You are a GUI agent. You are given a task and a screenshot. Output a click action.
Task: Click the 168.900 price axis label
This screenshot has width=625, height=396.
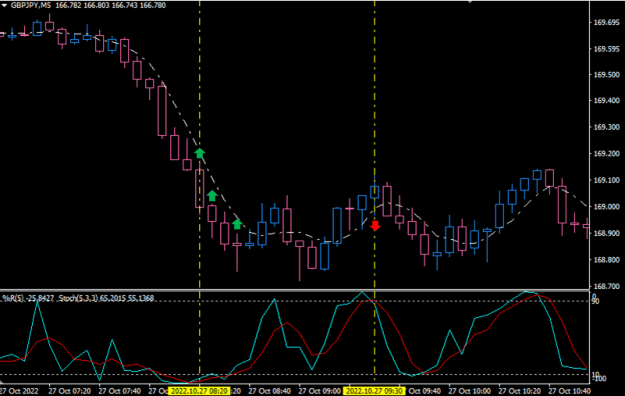[607, 233]
